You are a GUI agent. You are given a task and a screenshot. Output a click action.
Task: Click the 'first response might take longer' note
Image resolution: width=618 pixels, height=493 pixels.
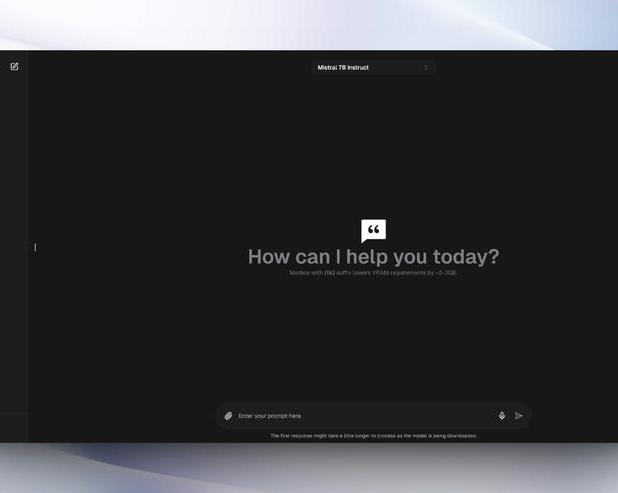coord(373,436)
